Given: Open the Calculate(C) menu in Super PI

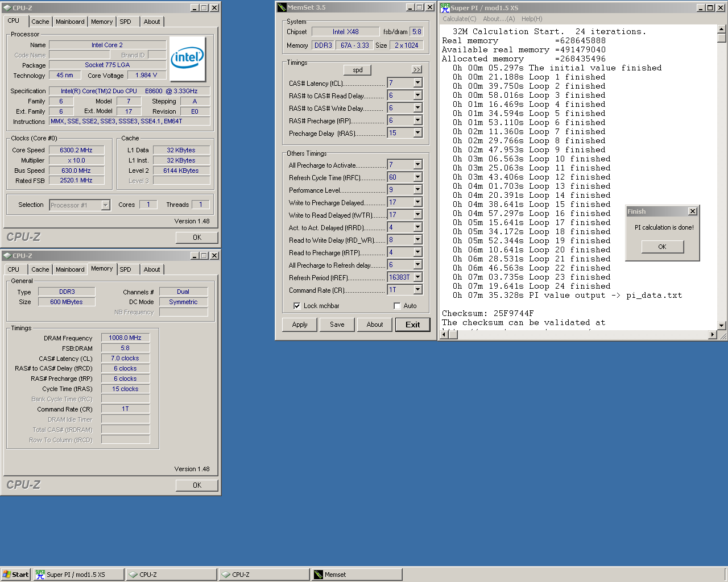Looking at the screenshot, I should coord(460,19).
